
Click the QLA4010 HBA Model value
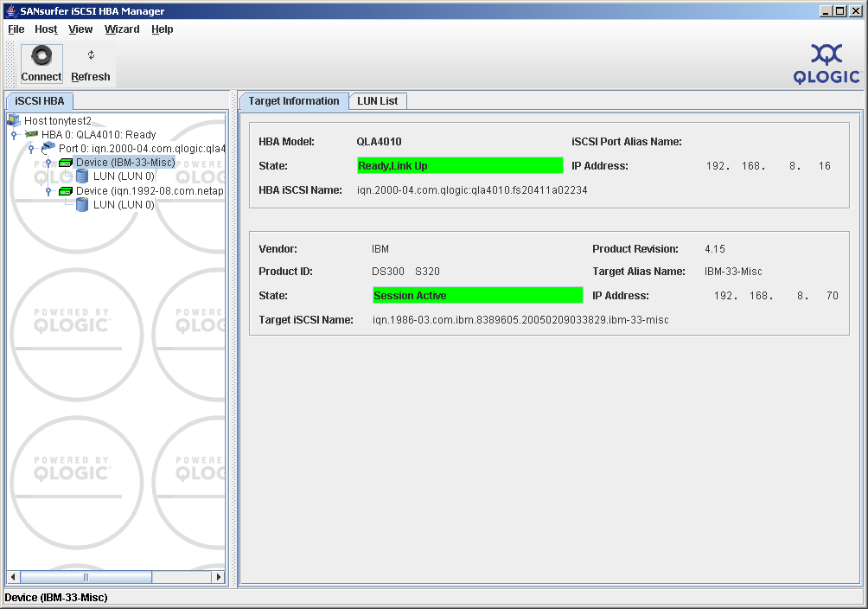pyautogui.click(x=380, y=142)
